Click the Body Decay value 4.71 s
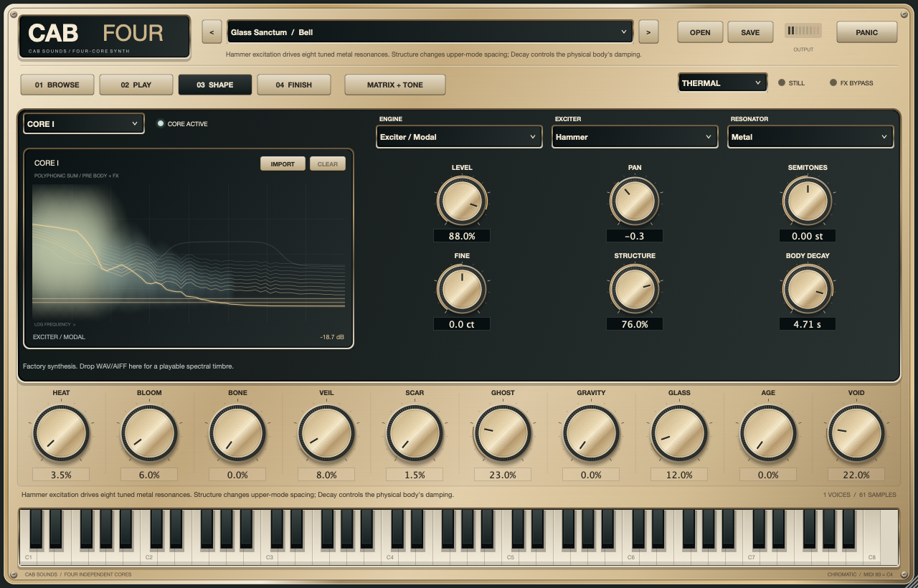 coord(808,324)
